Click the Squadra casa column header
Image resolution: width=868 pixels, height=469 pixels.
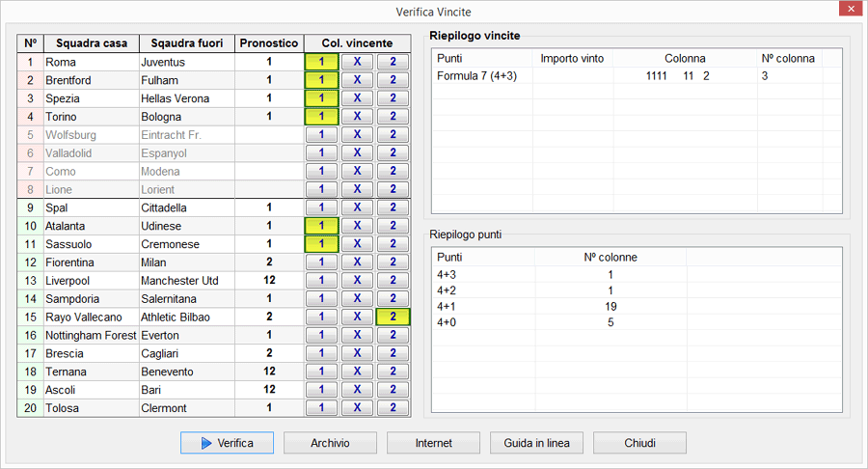(x=91, y=43)
